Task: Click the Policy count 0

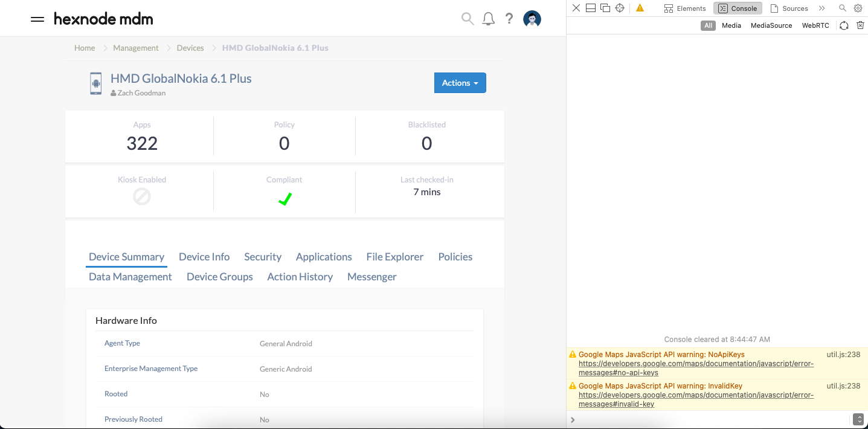Action: [x=285, y=143]
